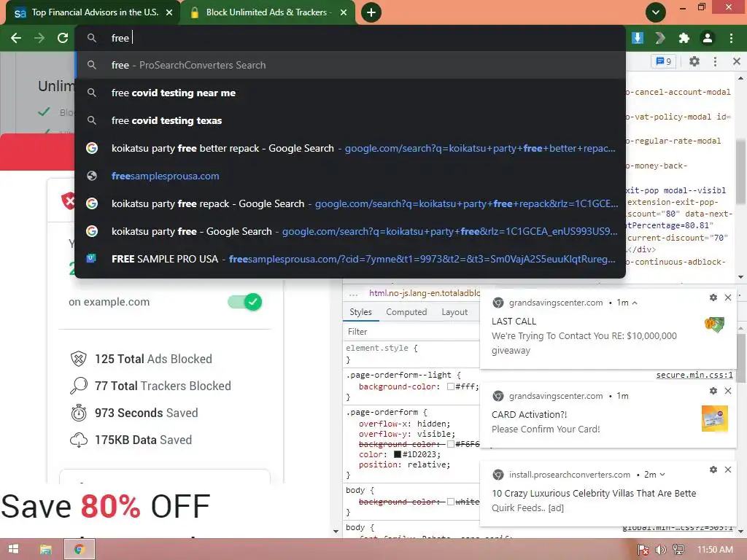Select 'free covid testing near me' suggestion
The image size is (747, 560).
coord(350,93)
